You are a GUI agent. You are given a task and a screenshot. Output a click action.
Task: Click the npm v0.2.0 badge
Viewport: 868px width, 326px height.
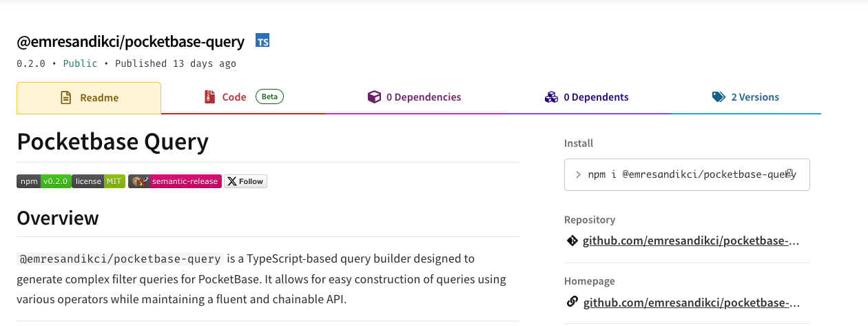43,181
